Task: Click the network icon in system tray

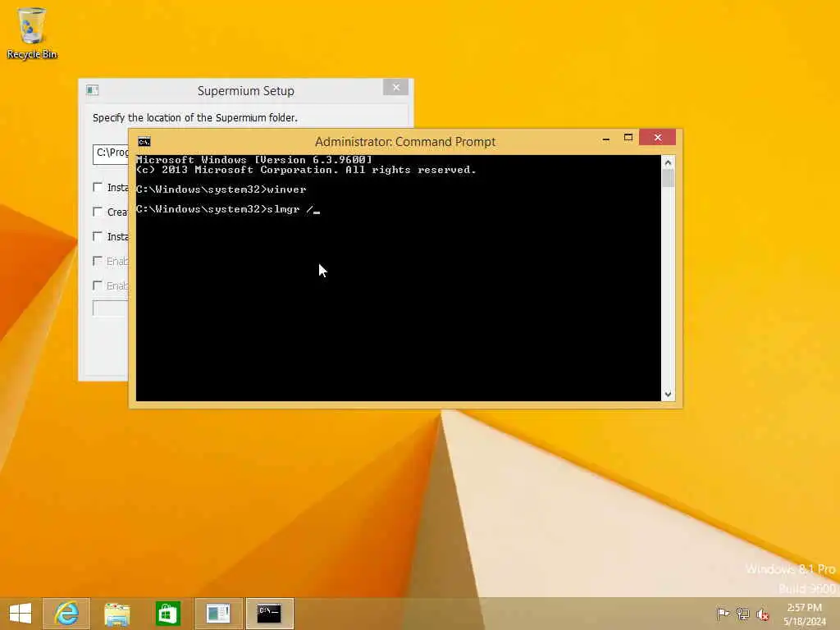Action: (x=742, y=614)
